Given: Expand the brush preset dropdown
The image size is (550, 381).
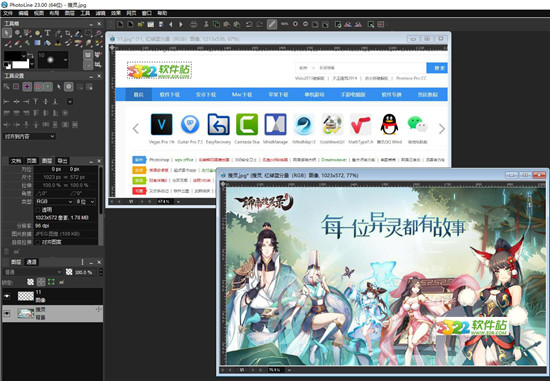Looking at the screenshot, I should [x=66, y=60].
